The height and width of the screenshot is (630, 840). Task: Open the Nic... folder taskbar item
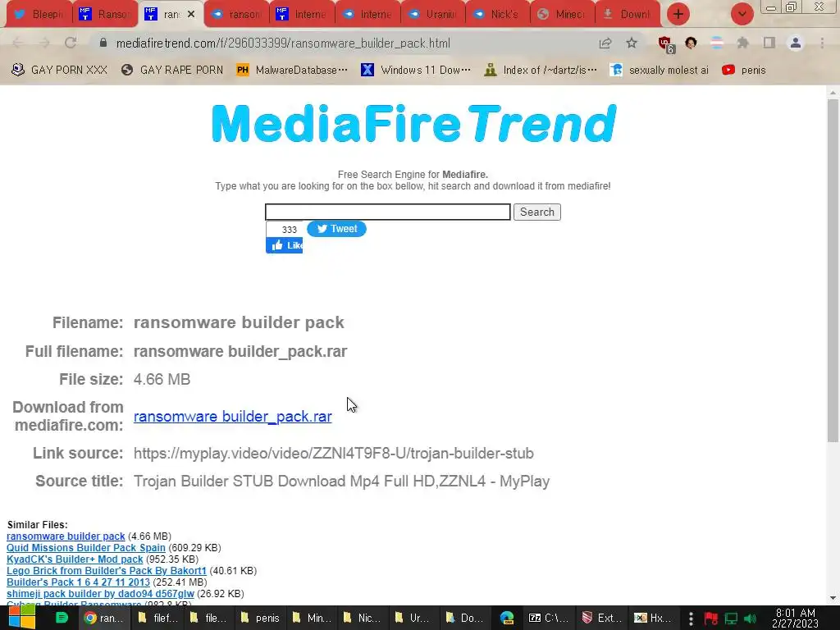362,618
